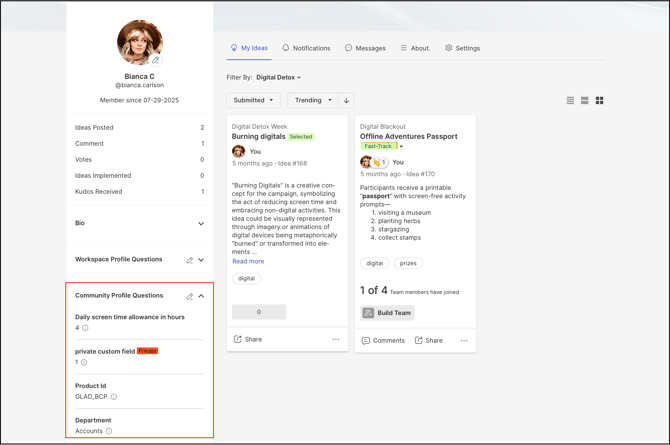
Task: Expand the Bio section
Action: 201,224
